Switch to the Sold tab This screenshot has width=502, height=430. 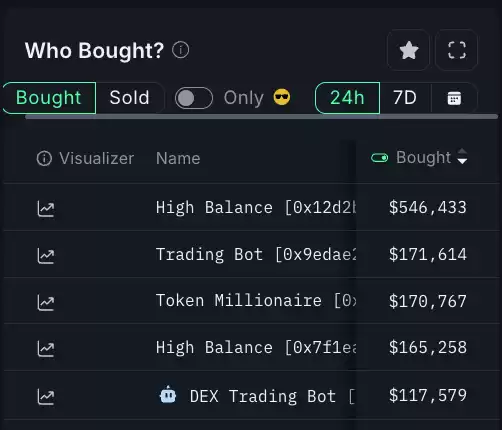129,98
